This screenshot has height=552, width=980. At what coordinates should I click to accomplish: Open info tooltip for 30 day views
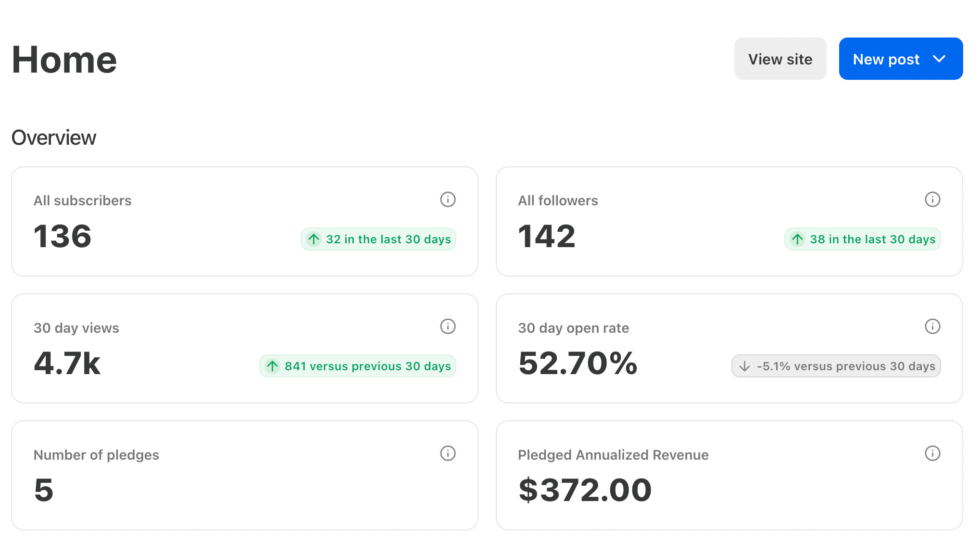point(448,326)
